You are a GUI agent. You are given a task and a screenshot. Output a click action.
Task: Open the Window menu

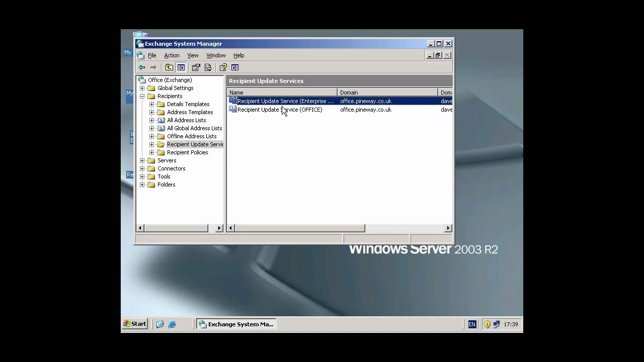216,55
